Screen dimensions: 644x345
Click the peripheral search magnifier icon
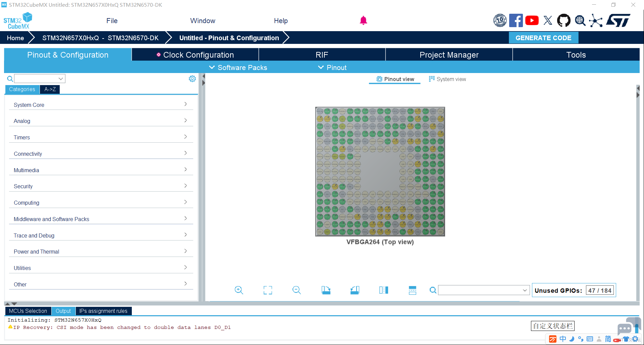click(x=10, y=79)
